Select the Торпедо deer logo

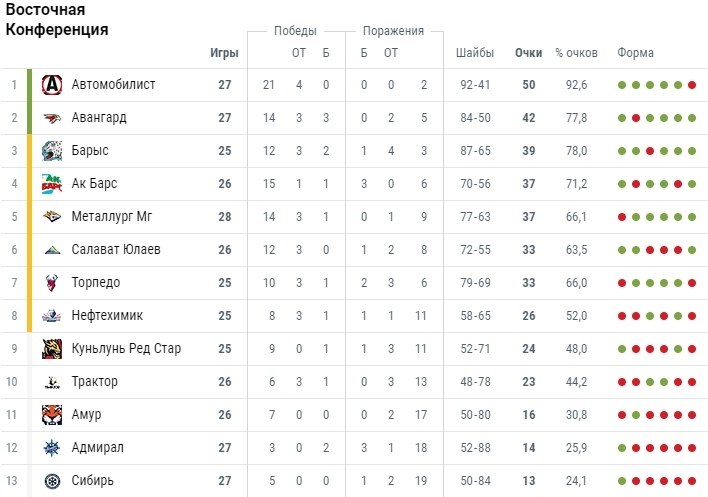coord(51,283)
